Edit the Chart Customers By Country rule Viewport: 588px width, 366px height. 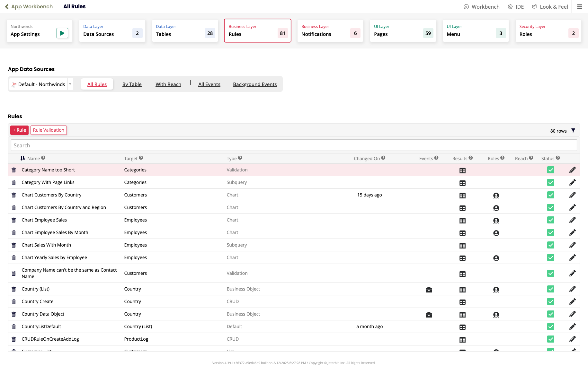point(572,195)
